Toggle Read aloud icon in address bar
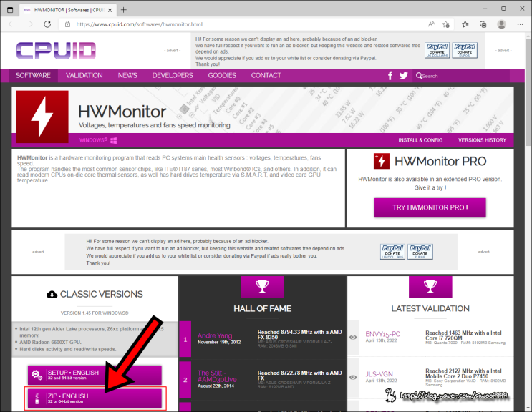 pos(431,24)
